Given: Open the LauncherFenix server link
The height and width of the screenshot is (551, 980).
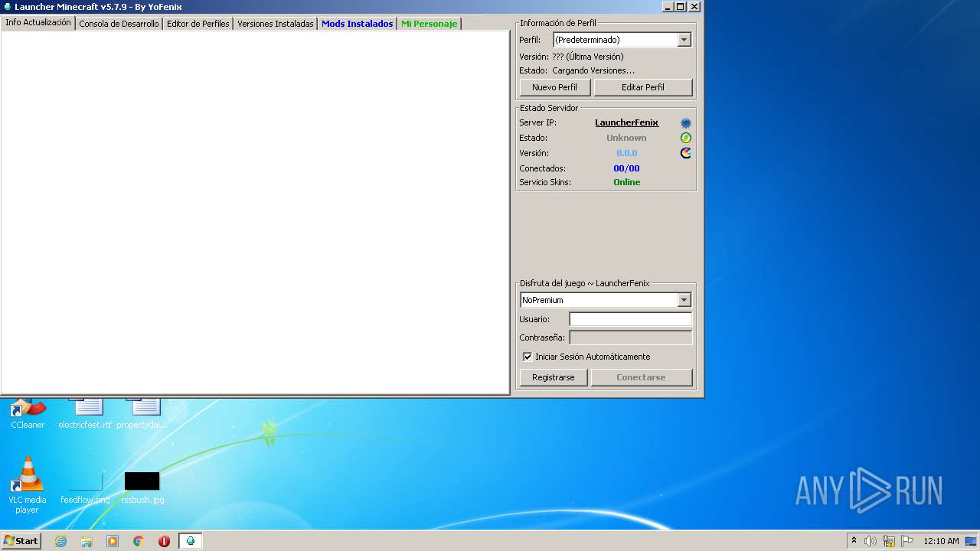Looking at the screenshot, I should [626, 123].
